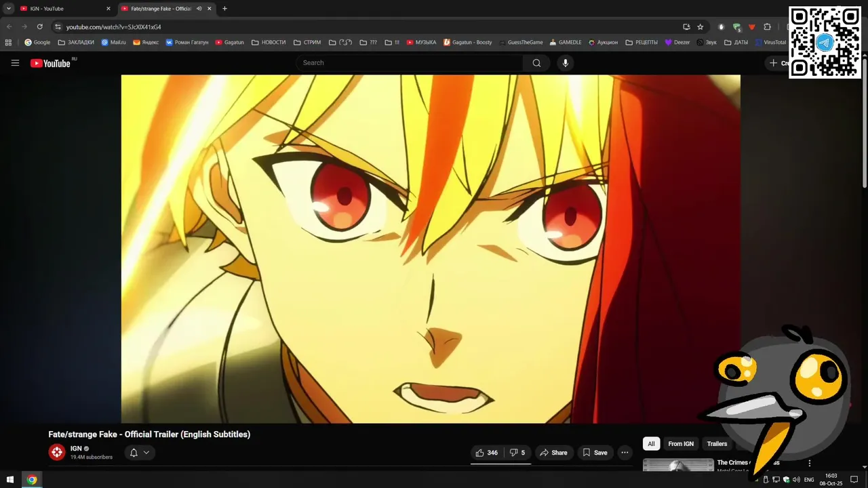Click inside the YouTube search field
This screenshot has width=868, height=488.
pos(409,63)
